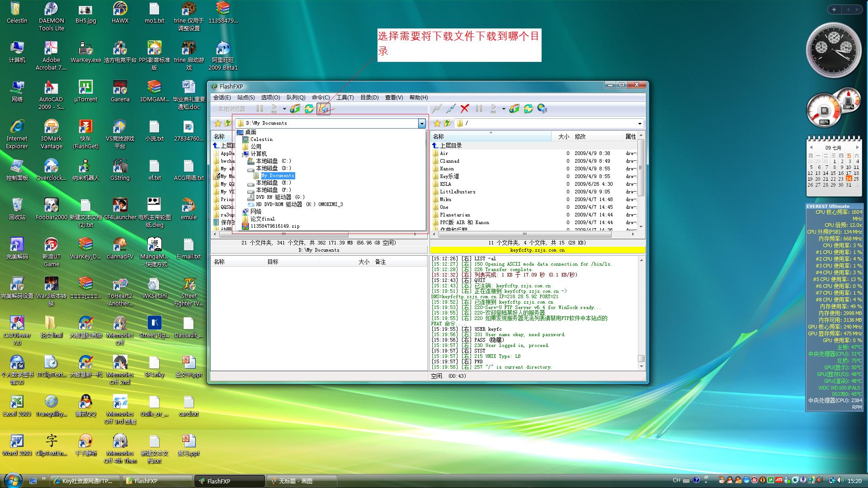Click the lightning connect icon in right toolbar
868x488 pixels.
click(436, 108)
